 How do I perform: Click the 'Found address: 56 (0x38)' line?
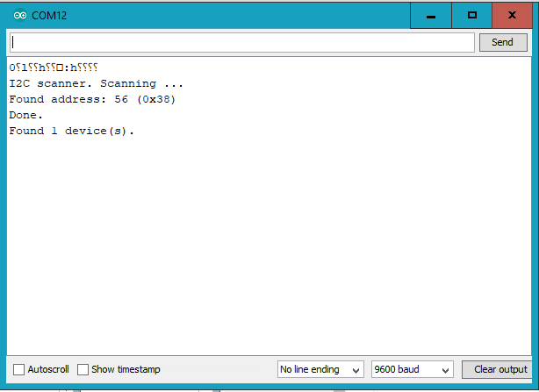pos(92,99)
